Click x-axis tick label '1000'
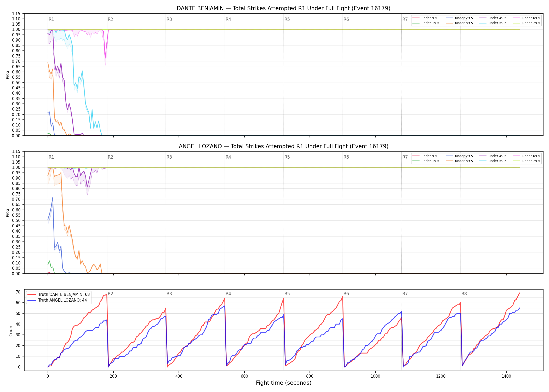 [x=375, y=376]
